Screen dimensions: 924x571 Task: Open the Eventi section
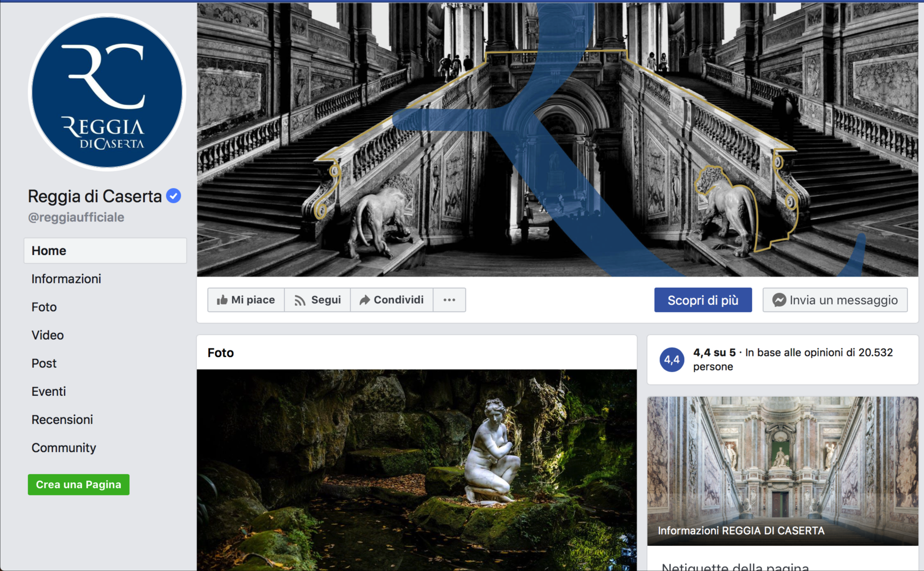coord(48,392)
